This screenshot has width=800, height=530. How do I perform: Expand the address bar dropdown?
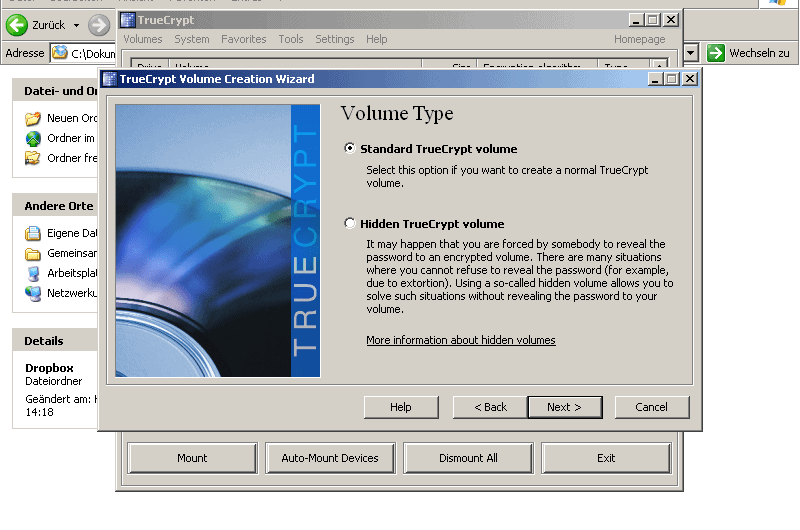(690, 53)
